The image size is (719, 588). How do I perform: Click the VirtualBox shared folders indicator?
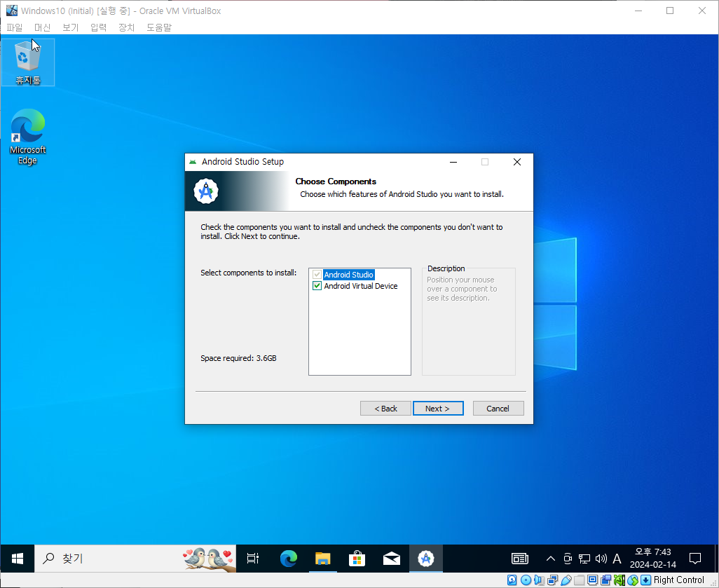coord(579,580)
